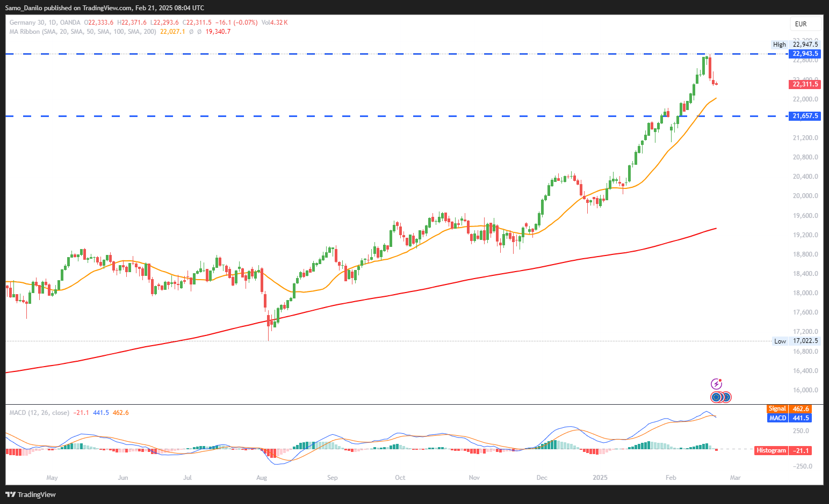
Task: Click the Mar label on time axis
Action: click(735, 478)
